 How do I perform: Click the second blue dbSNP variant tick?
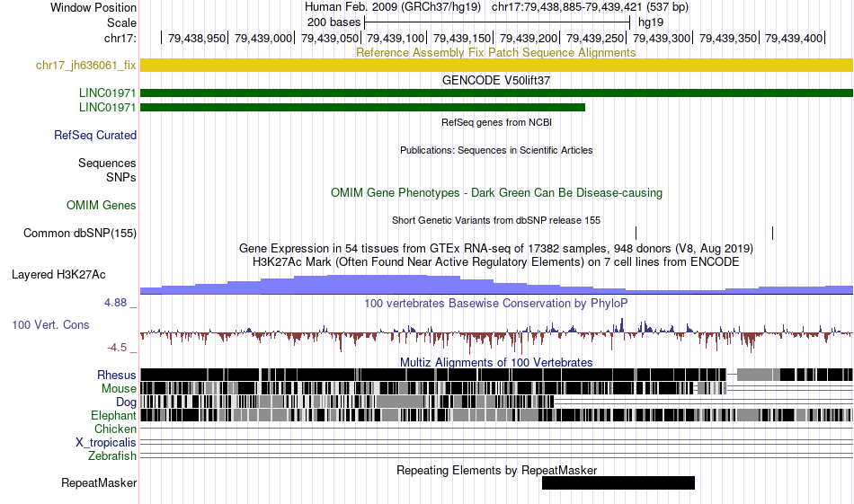click(x=772, y=233)
